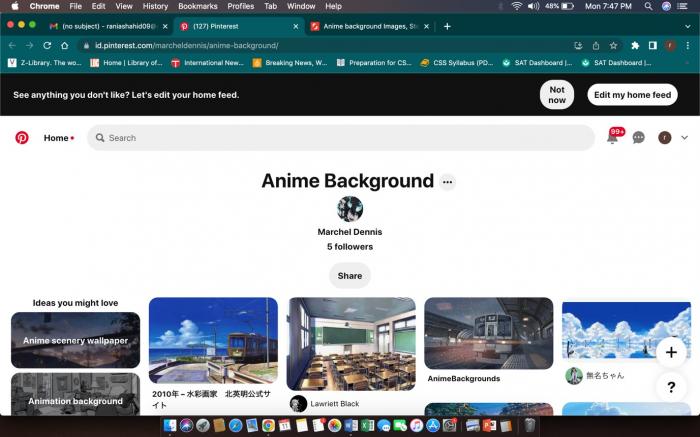Expand Chrome tab search chevron
This screenshot has width=700, height=437.
pyautogui.click(x=688, y=26)
